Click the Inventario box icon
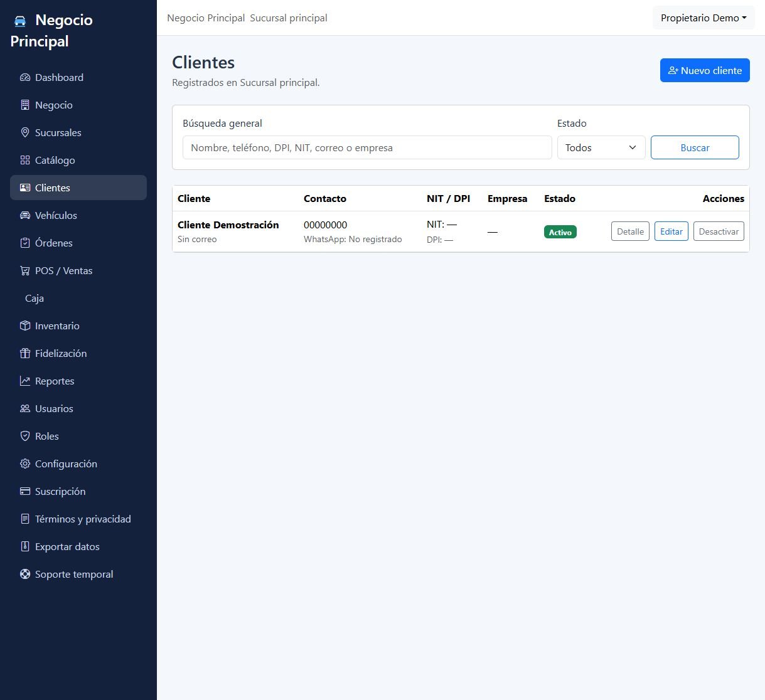Image resolution: width=765 pixels, height=700 pixels. [x=25, y=326]
